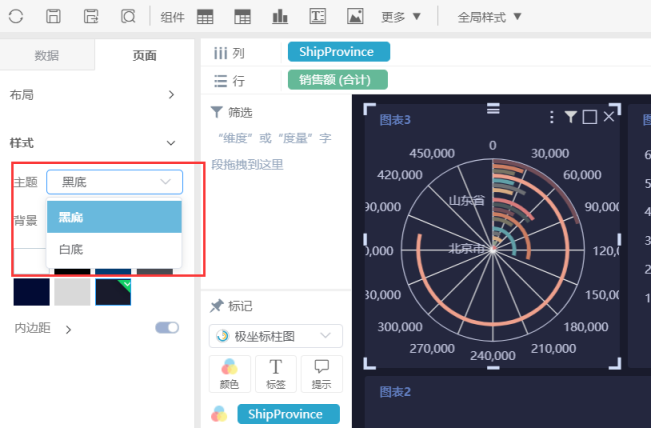This screenshot has width=652, height=429.
Task: Insert an image component icon
Action: coord(355,17)
